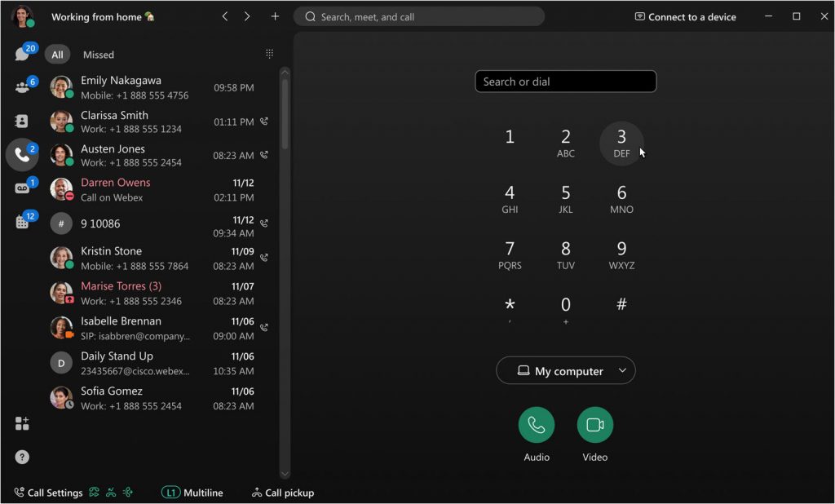
Task: Open the Teams icon in sidebar
Action: (x=22, y=87)
